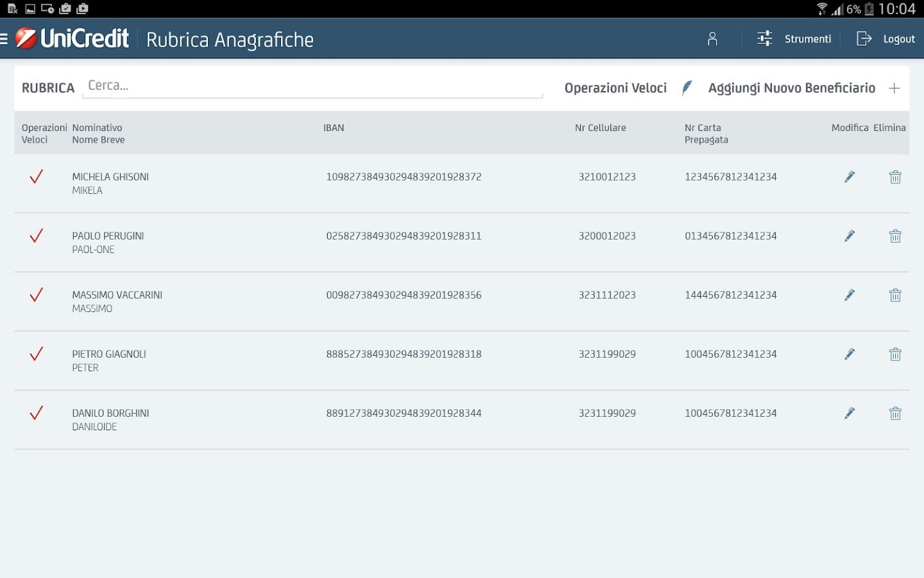Click mobile number 3210012123
The height and width of the screenshot is (578, 924).
pos(607,177)
